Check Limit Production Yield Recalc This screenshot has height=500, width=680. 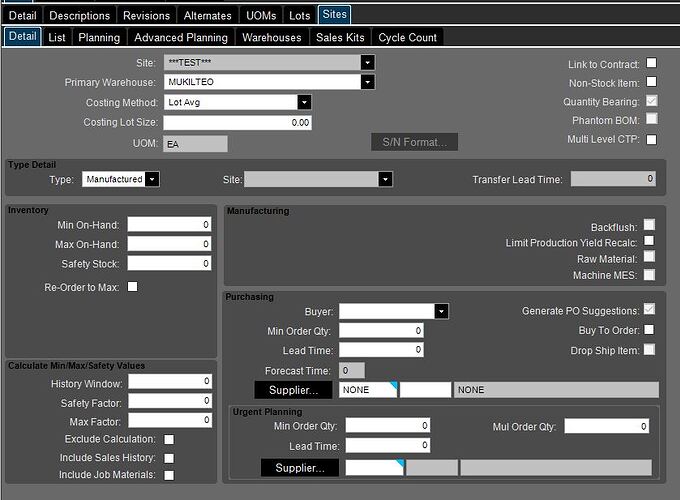649,241
